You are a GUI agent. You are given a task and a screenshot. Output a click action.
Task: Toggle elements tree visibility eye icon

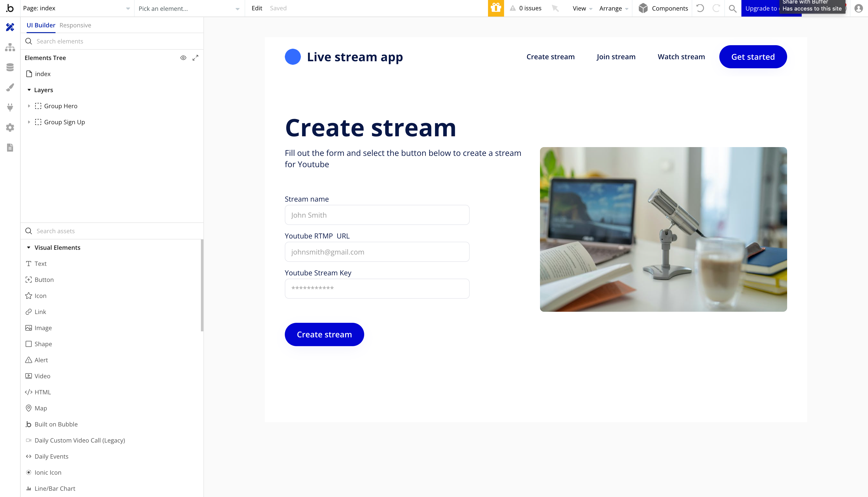(x=183, y=58)
